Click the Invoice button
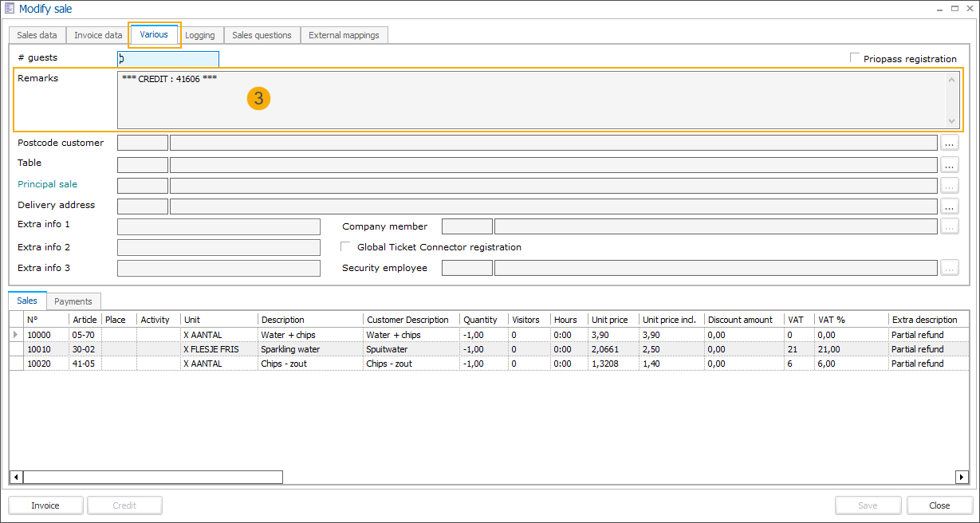Viewport: 980px width, 523px height. [45, 505]
